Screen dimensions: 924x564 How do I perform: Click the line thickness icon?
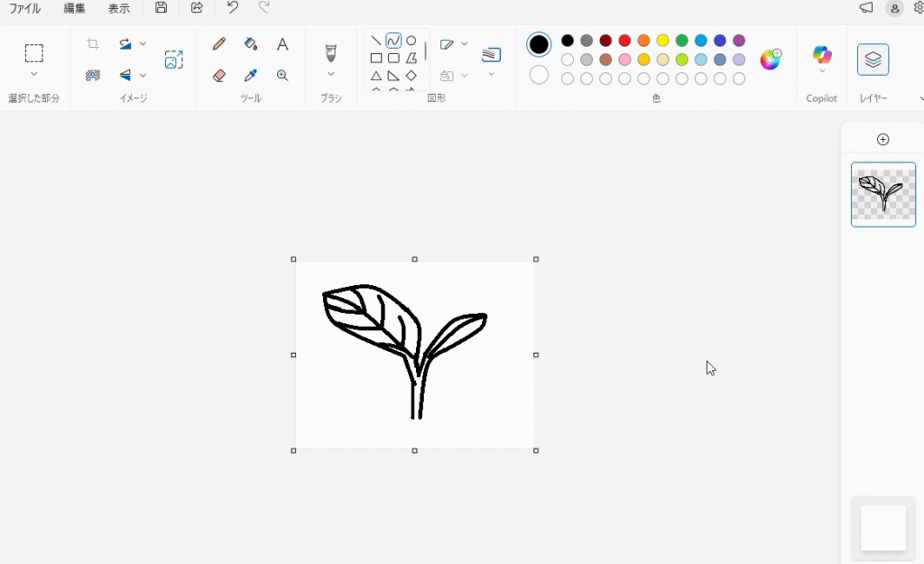[x=491, y=54]
